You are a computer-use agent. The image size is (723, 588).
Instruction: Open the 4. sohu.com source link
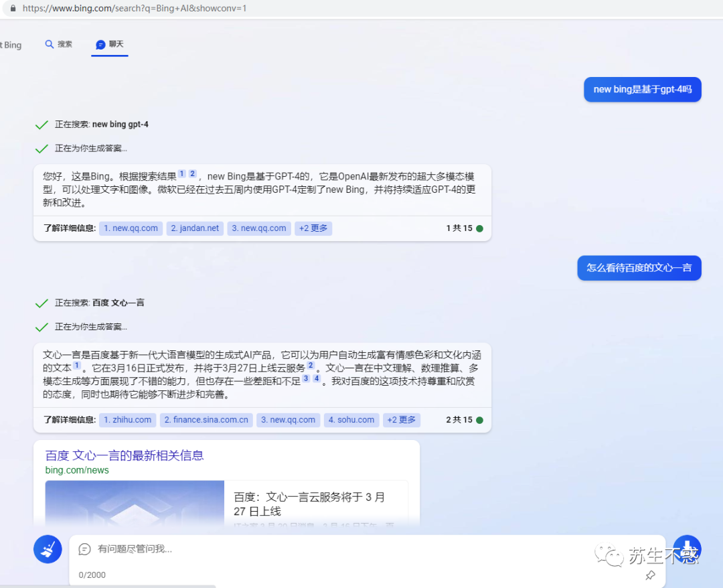pyautogui.click(x=351, y=420)
